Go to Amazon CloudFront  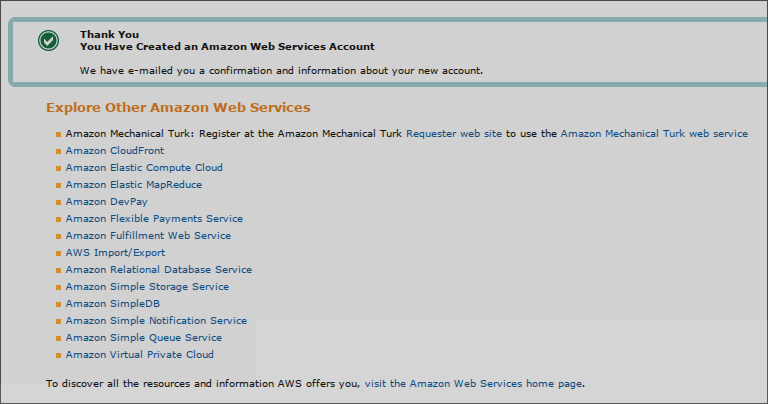point(115,151)
